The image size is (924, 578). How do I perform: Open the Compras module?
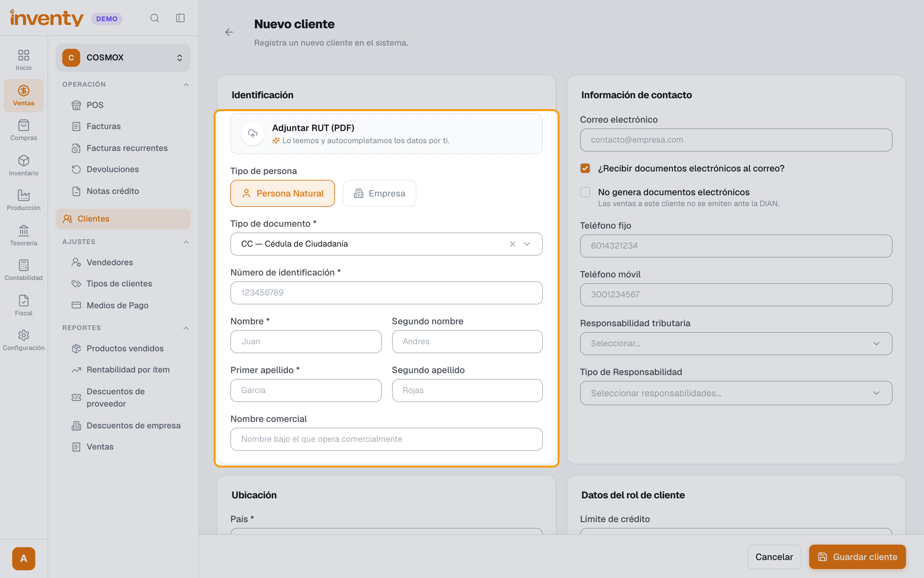point(24,130)
